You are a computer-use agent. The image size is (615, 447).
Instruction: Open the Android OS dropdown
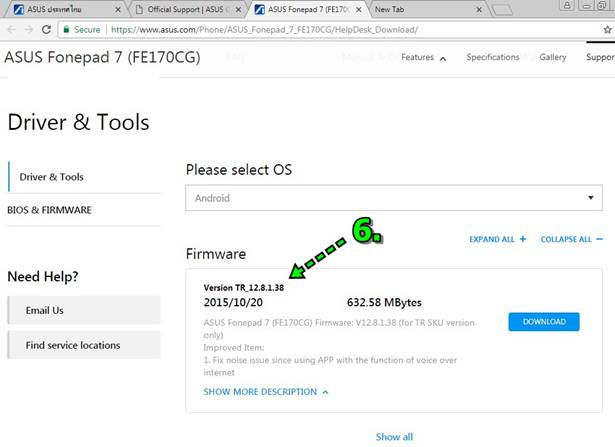tap(394, 198)
